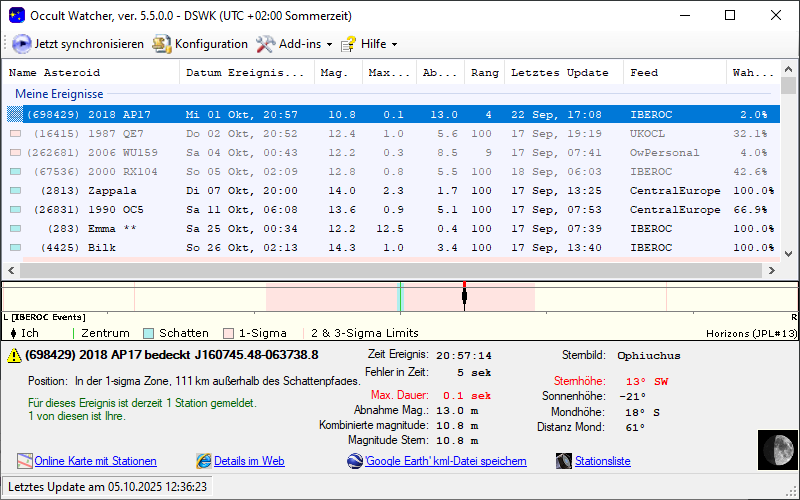Click the Jetzt synchronisieren sync icon

[22, 44]
